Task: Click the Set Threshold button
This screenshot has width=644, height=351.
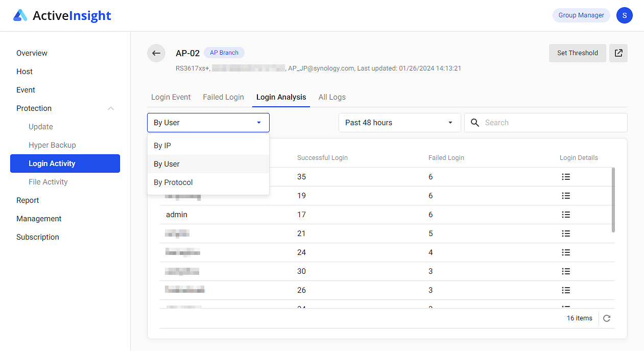Action: 577,53
